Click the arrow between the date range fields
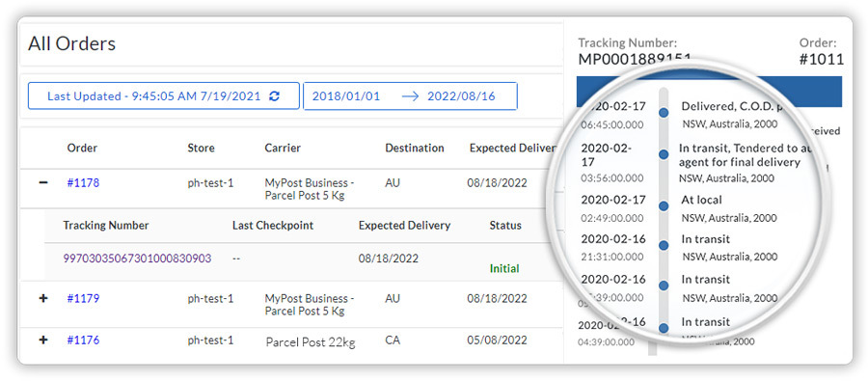Viewport: 868px width, 381px height. click(x=410, y=96)
